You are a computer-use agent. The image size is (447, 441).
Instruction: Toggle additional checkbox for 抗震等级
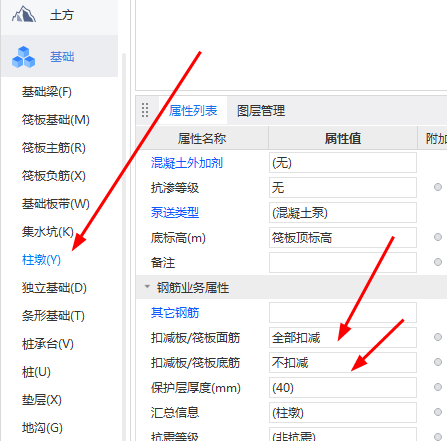(x=438, y=436)
